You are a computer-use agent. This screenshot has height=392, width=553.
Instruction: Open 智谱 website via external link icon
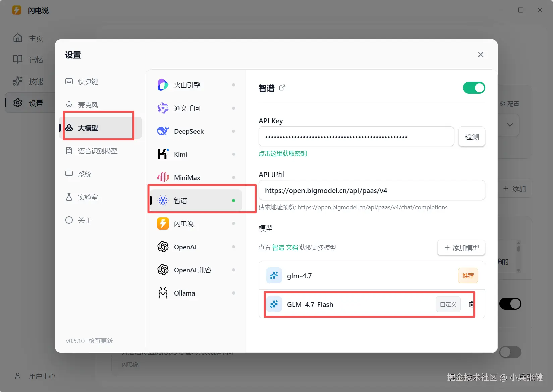click(282, 88)
